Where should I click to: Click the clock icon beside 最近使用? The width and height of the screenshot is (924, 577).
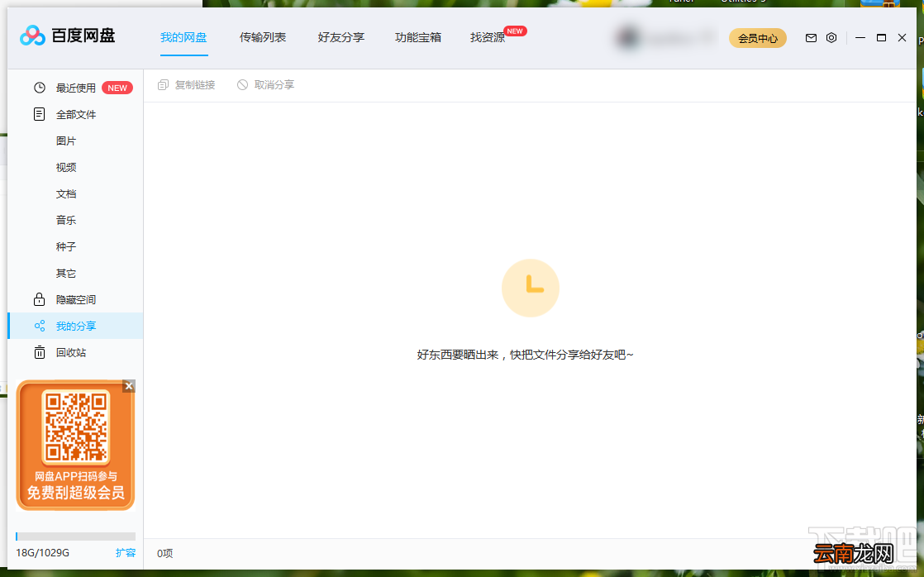[x=40, y=88]
